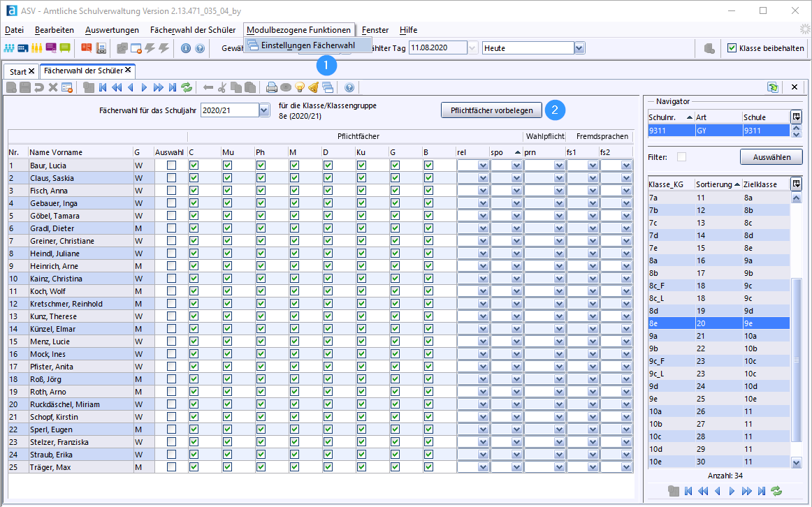This screenshot has width=812, height=507.
Task: Click green refresh icon in main record toolbar
Action: (x=187, y=87)
